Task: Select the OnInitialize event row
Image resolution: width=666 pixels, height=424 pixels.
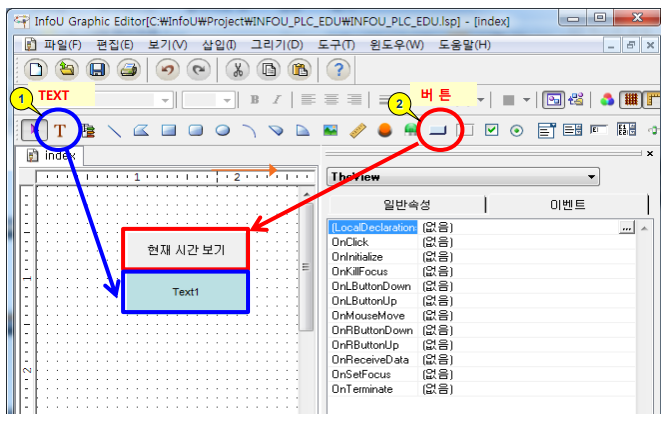Action: [x=481, y=257]
